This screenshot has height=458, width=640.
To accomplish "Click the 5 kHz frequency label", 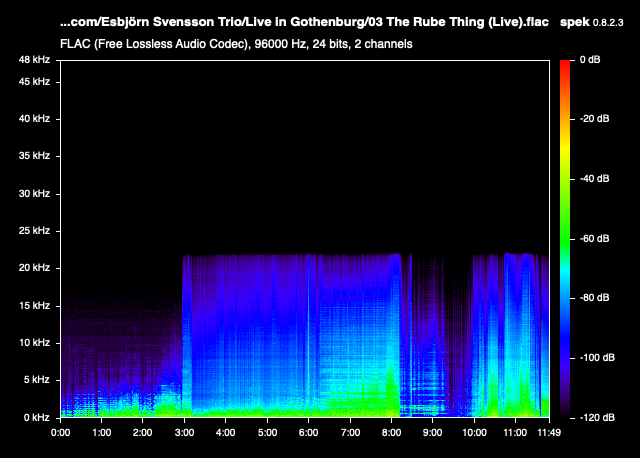I will pyautogui.click(x=37, y=380).
